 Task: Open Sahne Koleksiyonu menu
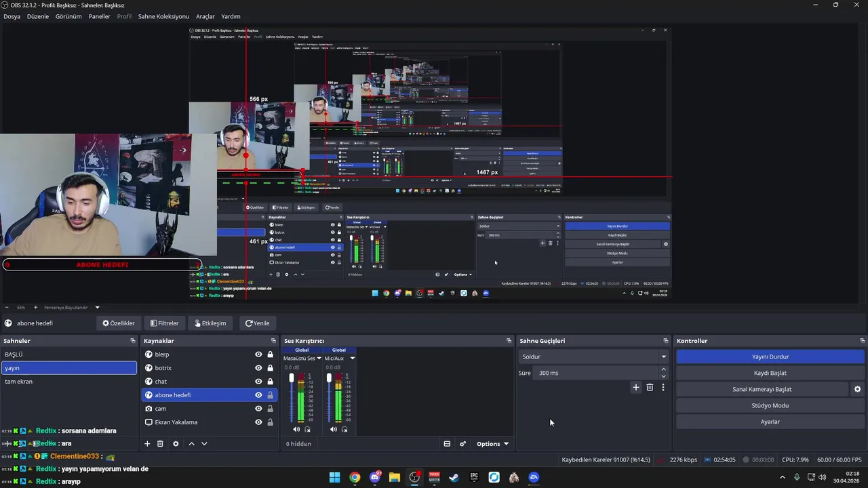[x=163, y=16]
